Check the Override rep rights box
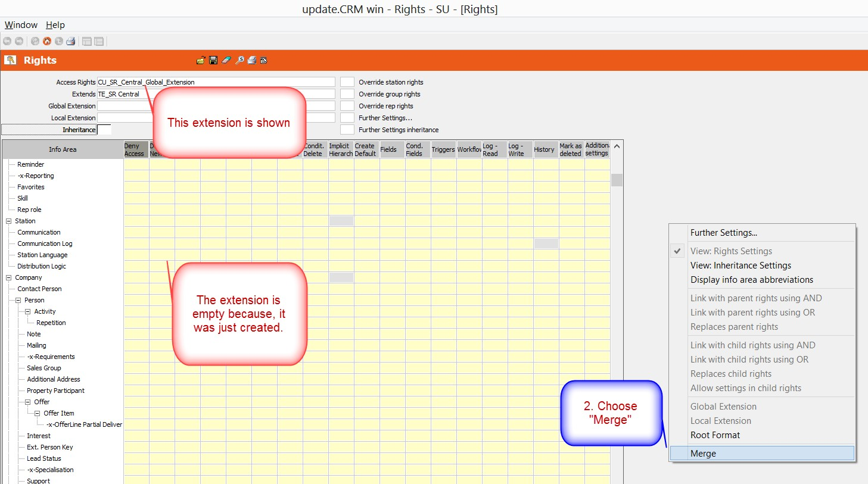This screenshot has width=868, height=484. pos(347,106)
